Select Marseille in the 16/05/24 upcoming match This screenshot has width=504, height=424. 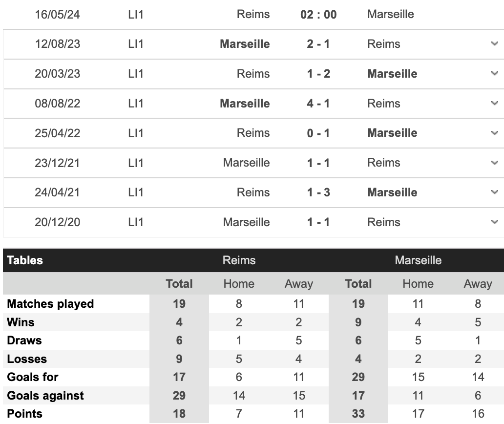(390, 14)
